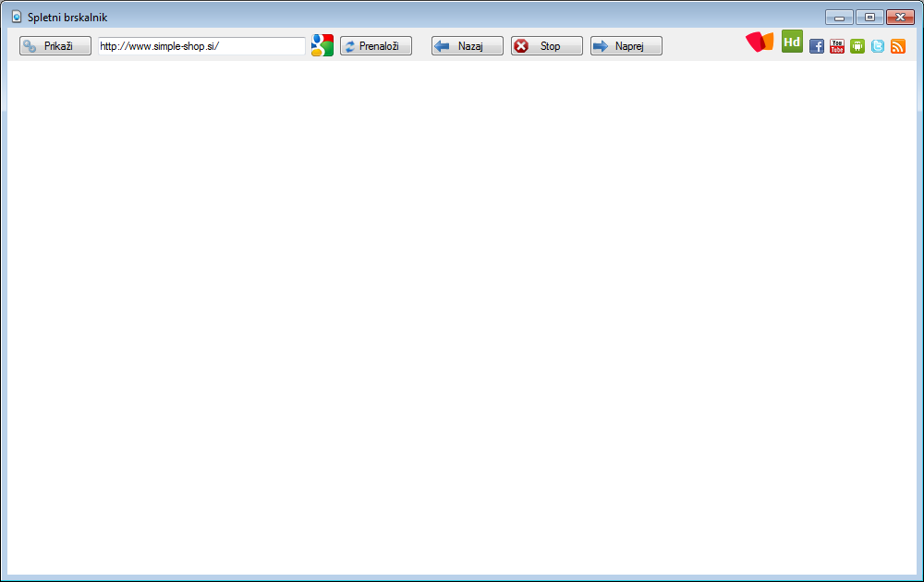Reload page with Preloži button
The width and height of the screenshot is (924, 582).
pyautogui.click(x=376, y=46)
